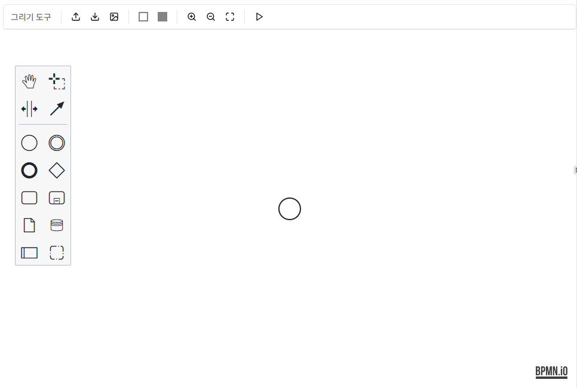Activate the create/remove space tool
The height and width of the screenshot is (392, 577).
coord(29,109)
